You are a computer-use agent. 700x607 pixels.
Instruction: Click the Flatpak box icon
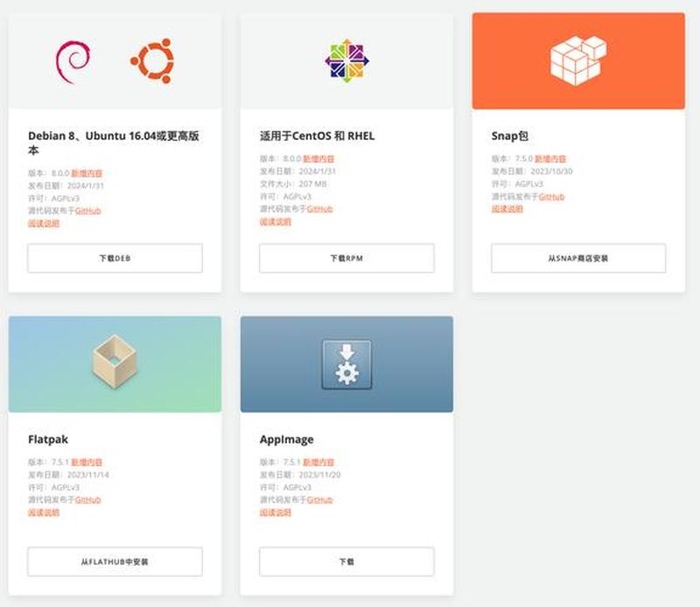click(x=115, y=362)
